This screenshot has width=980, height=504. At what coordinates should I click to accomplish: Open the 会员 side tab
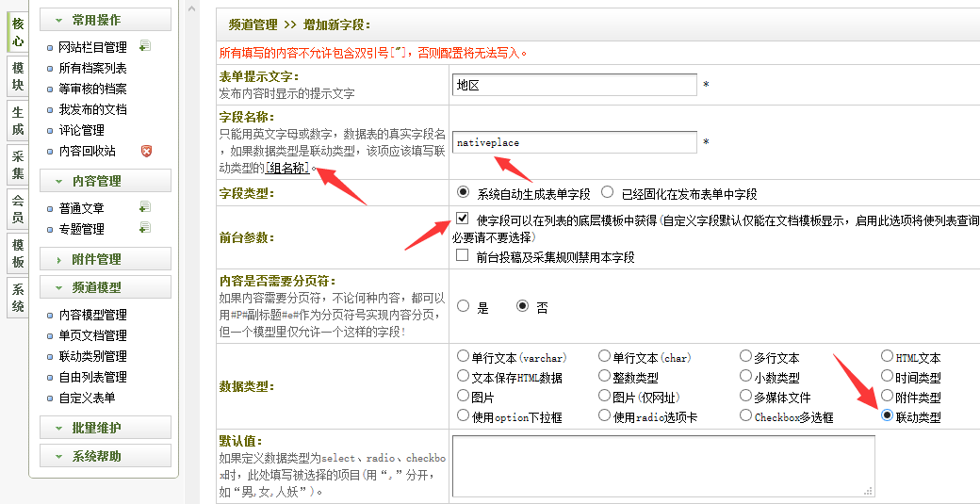[18, 209]
